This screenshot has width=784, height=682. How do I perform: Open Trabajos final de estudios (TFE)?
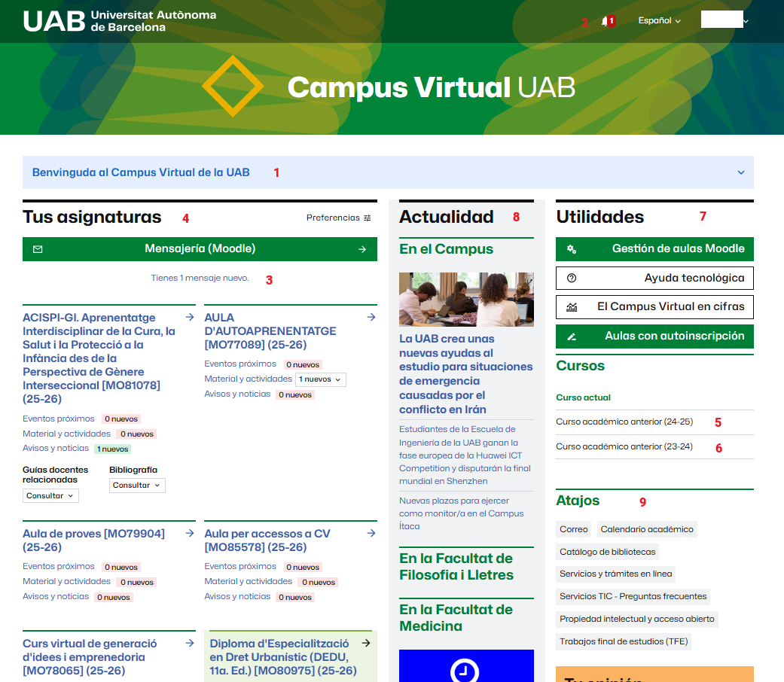pyautogui.click(x=624, y=641)
